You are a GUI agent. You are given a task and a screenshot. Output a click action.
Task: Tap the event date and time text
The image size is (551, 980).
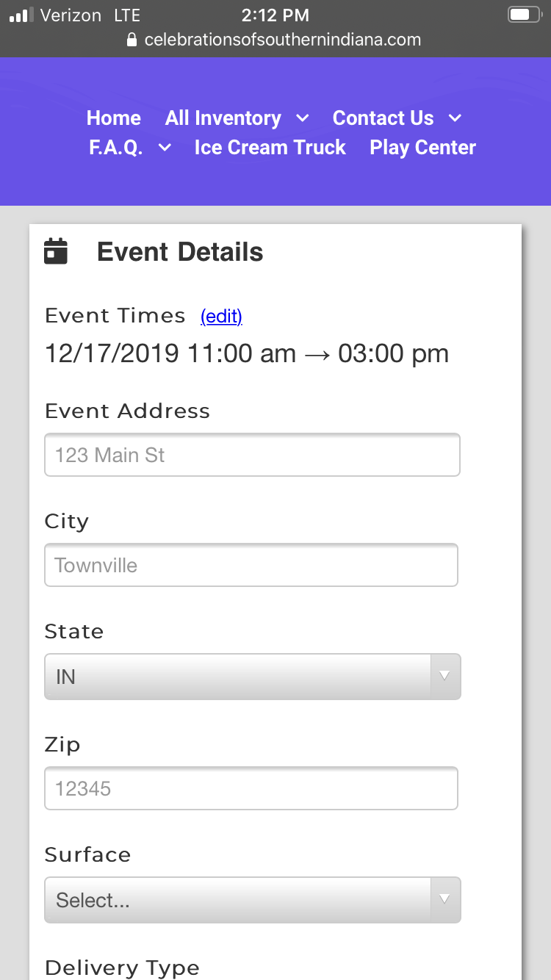tap(247, 353)
